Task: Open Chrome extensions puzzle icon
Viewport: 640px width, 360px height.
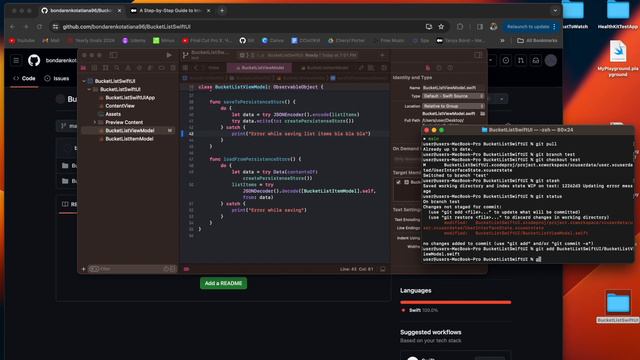Action: (x=460, y=27)
